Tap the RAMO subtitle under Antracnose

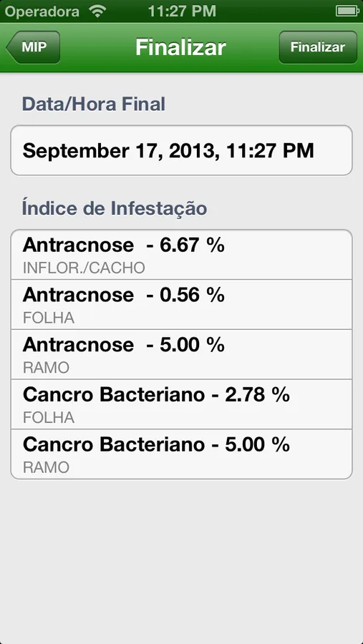46,368
